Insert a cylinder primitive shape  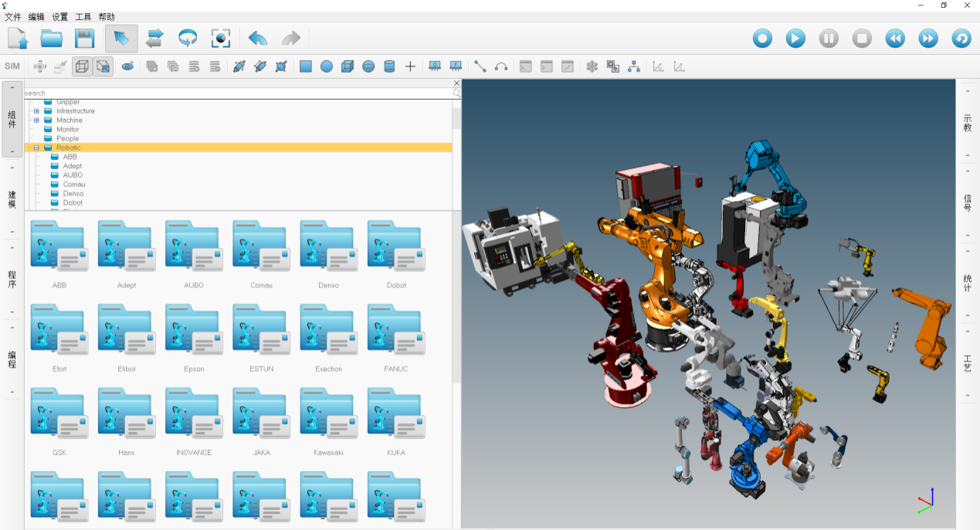389,66
